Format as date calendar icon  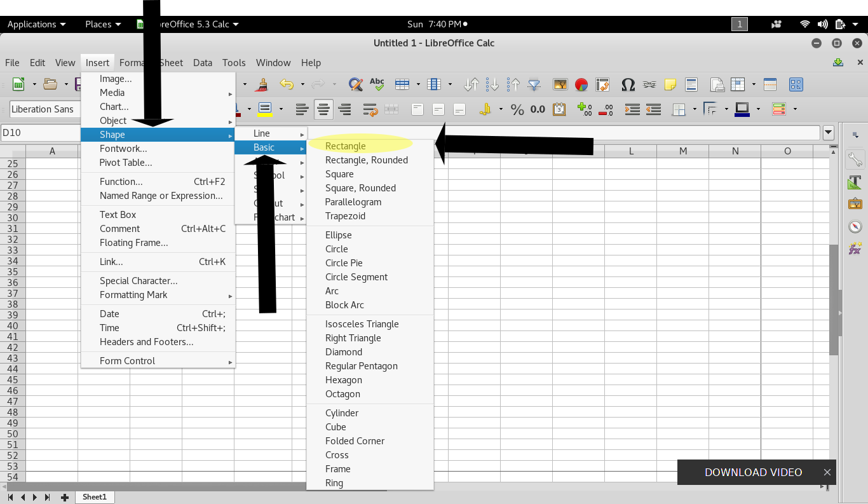(559, 109)
